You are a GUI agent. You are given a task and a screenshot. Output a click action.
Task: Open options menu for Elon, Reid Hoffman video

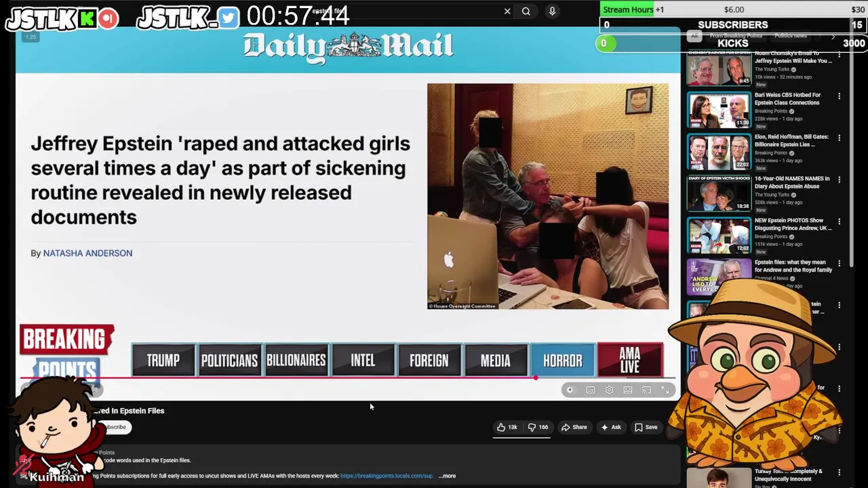839,138
